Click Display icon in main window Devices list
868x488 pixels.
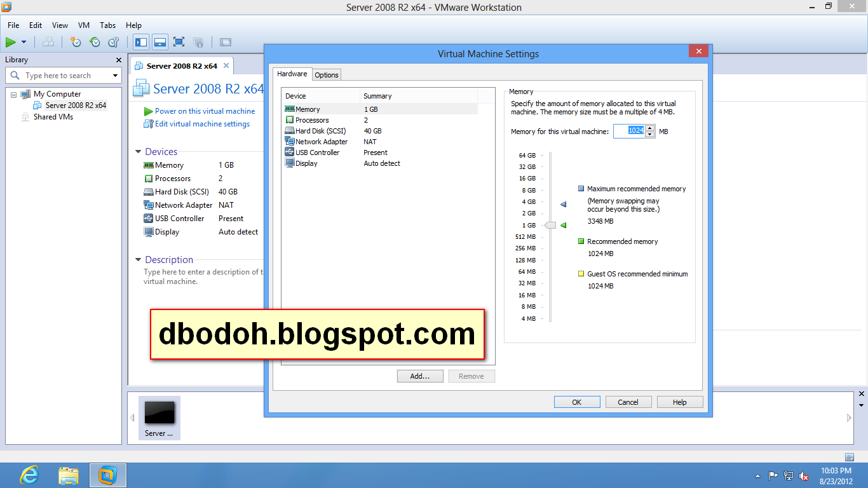pos(149,232)
